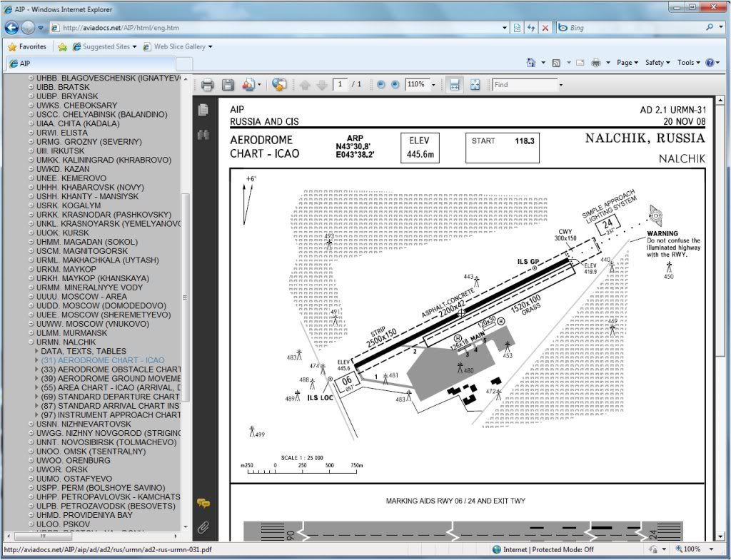Toggle scrolling page fit-width mode
This screenshot has width=731, height=560.
(454, 85)
